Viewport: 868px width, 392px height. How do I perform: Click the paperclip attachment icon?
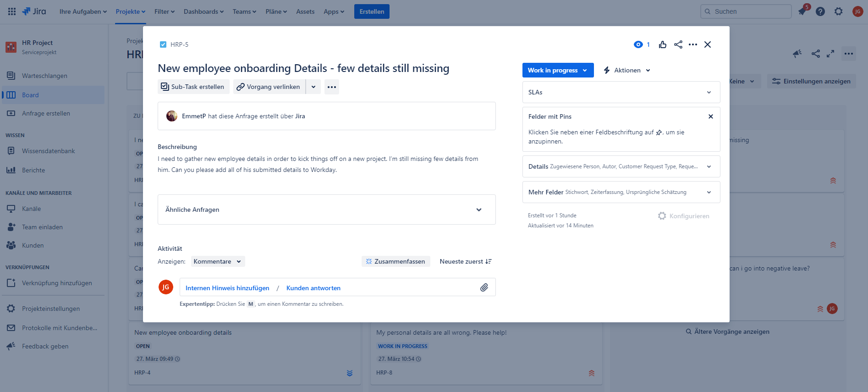click(x=484, y=287)
